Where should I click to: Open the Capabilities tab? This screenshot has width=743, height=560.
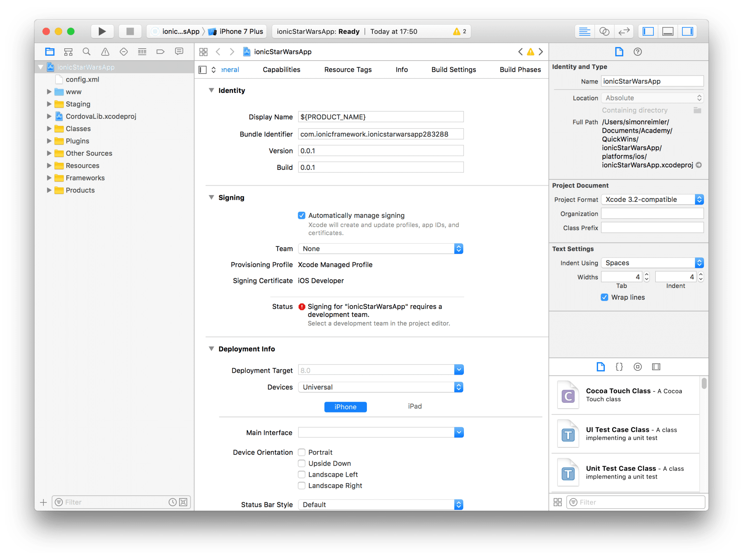point(281,69)
